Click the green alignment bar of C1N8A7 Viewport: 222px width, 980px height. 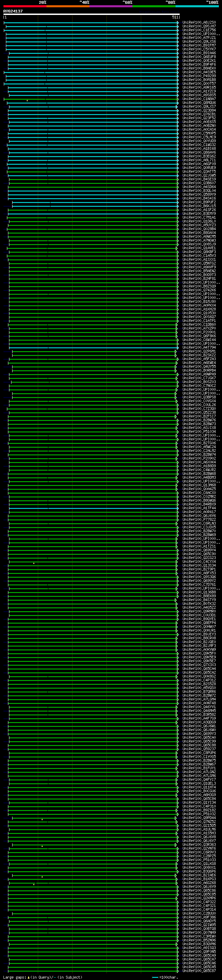click(x=91, y=99)
